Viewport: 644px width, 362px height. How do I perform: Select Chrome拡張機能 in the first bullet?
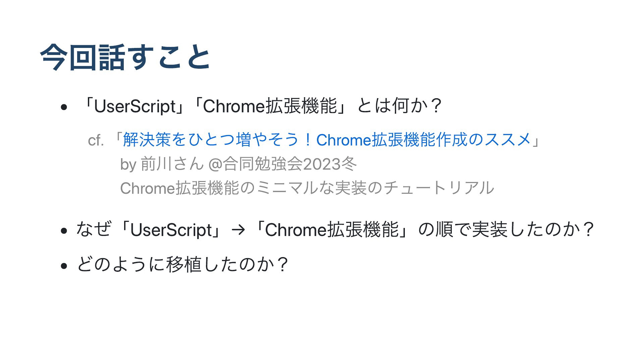pos(270,106)
